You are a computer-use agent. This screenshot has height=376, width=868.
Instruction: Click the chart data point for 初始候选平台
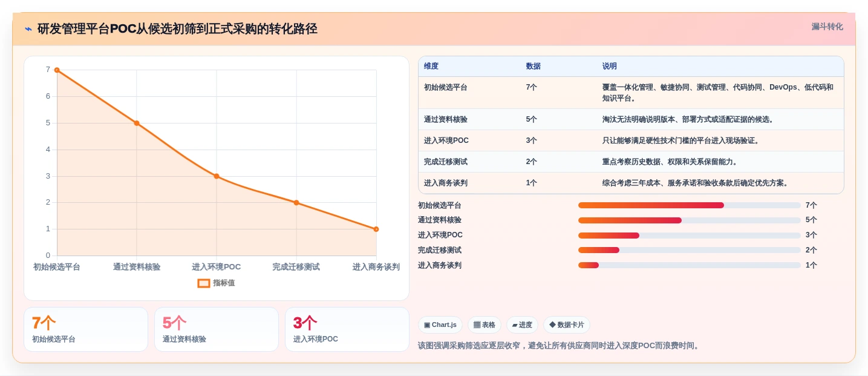(57, 70)
